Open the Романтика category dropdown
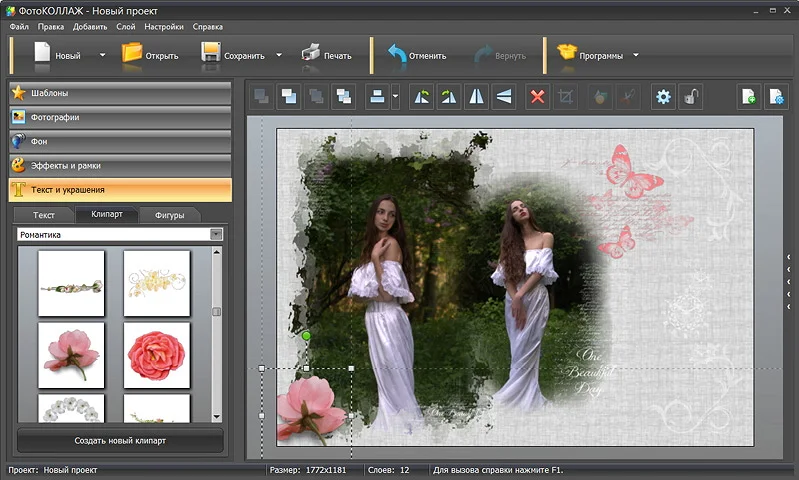799x480 pixels. pos(216,234)
